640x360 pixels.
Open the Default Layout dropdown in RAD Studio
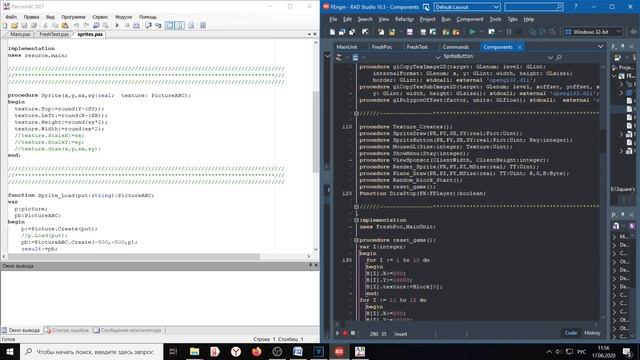[x=496, y=7]
